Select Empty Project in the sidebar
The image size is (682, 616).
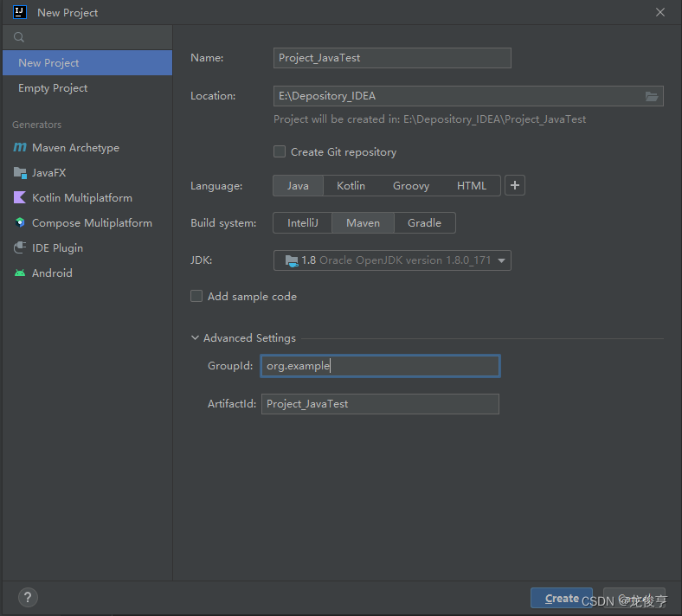pyautogui.click(x=87, y=88)
